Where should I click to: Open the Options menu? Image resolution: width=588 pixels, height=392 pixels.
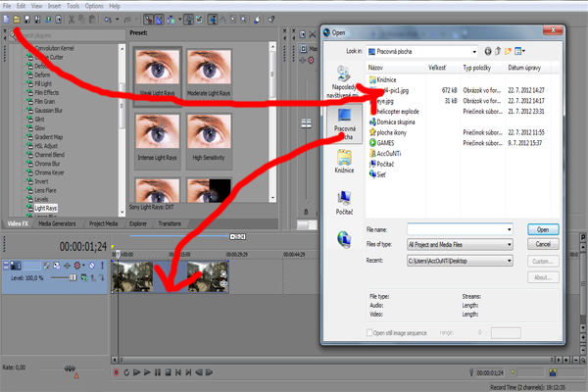click(94, 6)
